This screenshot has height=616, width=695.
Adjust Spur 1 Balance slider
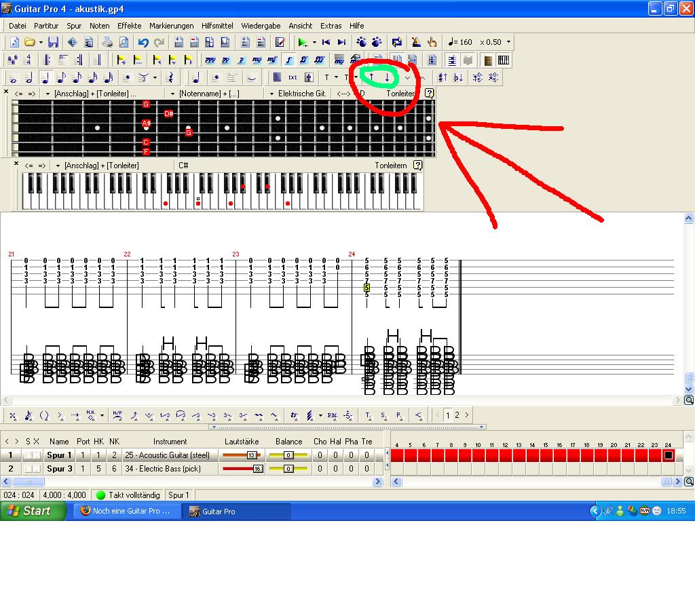coord(288,455)
